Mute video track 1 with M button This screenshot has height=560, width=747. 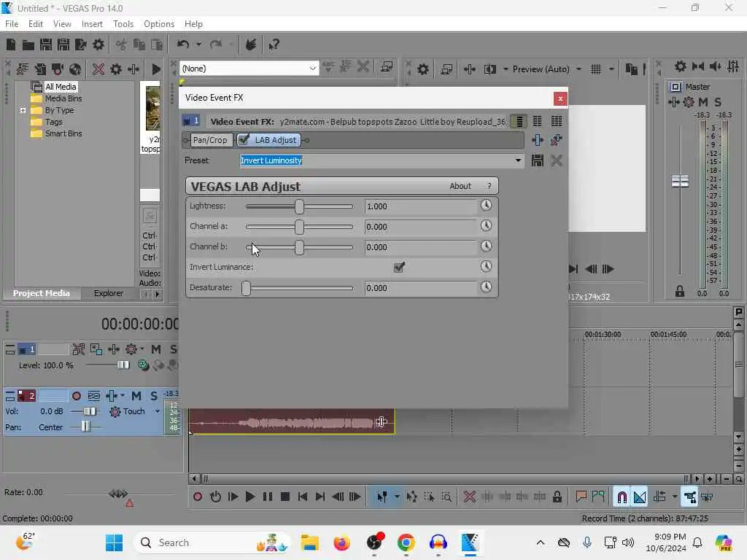(156, 349)
